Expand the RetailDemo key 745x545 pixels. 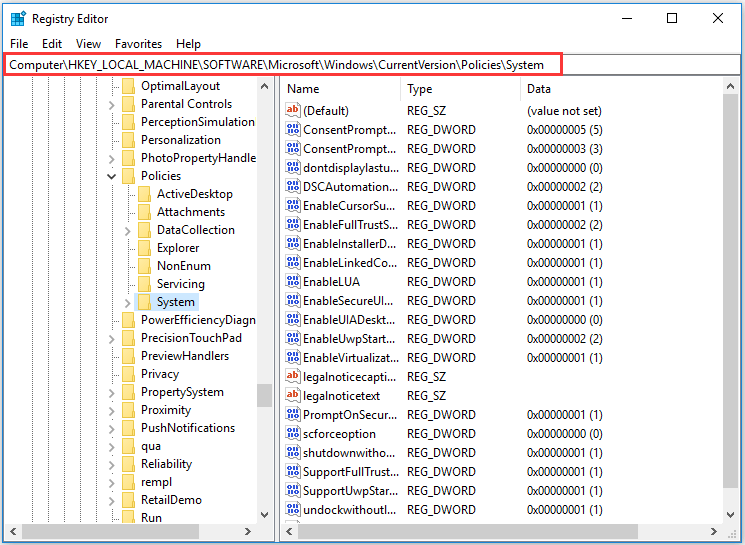click(112, 501)
